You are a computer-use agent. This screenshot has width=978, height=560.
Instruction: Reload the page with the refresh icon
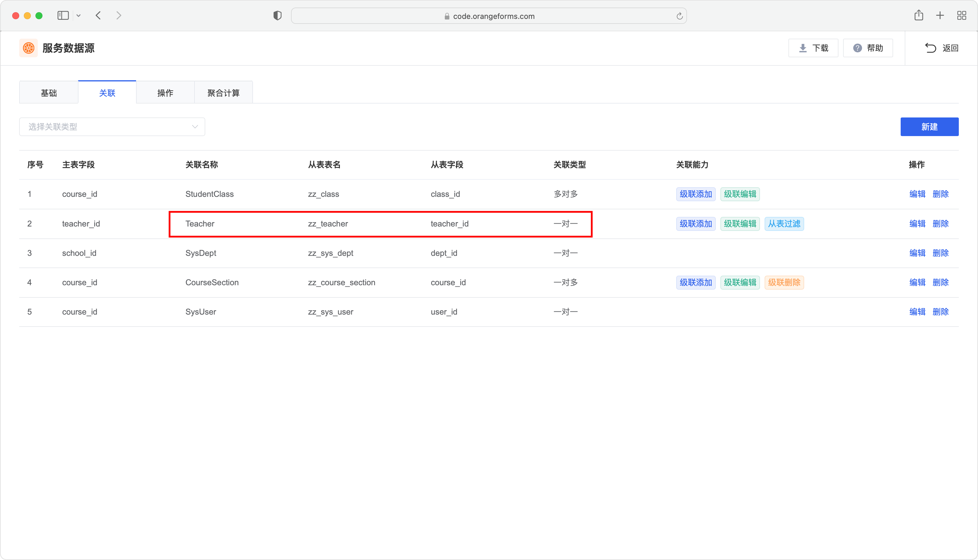[679, 16]
